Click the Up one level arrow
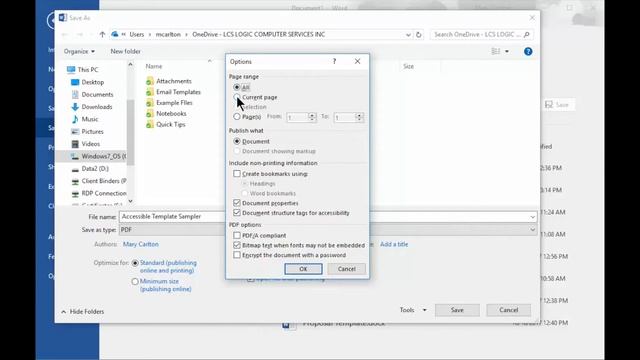The height and width of the screenshot is (360, 640). 102,35
